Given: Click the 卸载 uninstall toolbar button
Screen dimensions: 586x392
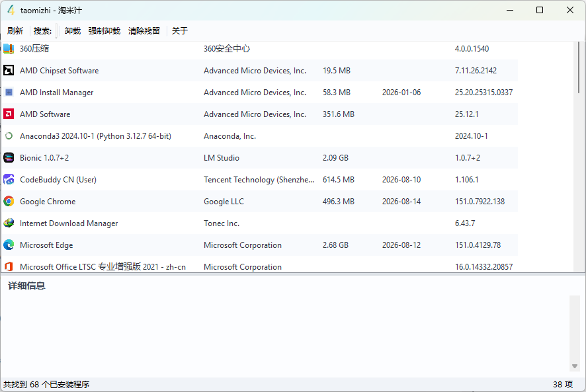Looking at the screenshot, I should (73, 30).
